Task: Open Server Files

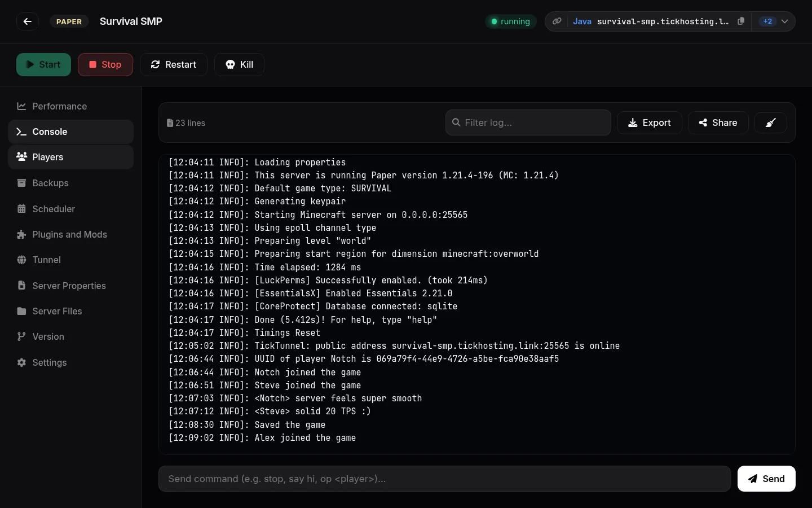Action: (71, 311)
